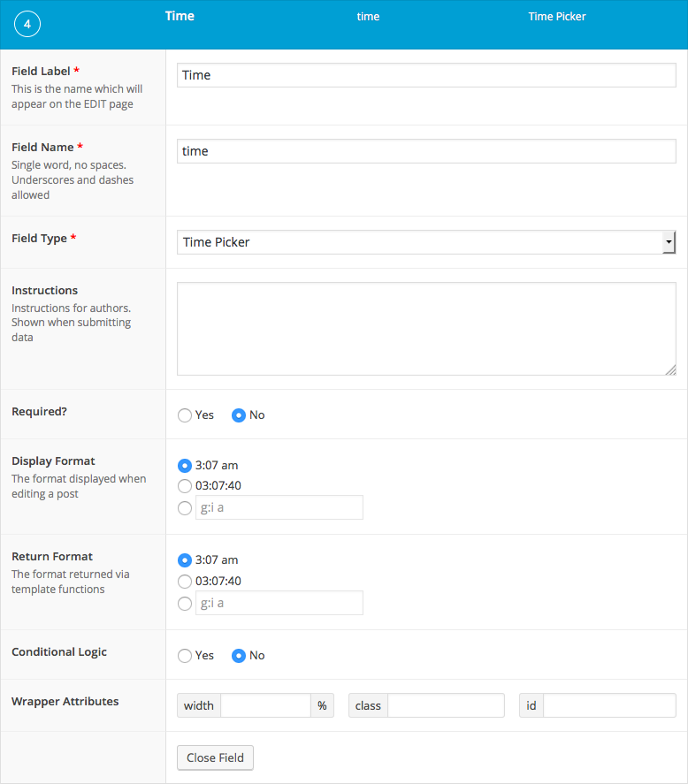Enable Conditional Logic with Yes
Image resolution: width=688 pixels, height=784 pixels.
pyautogui.click(x=185, y=656)
